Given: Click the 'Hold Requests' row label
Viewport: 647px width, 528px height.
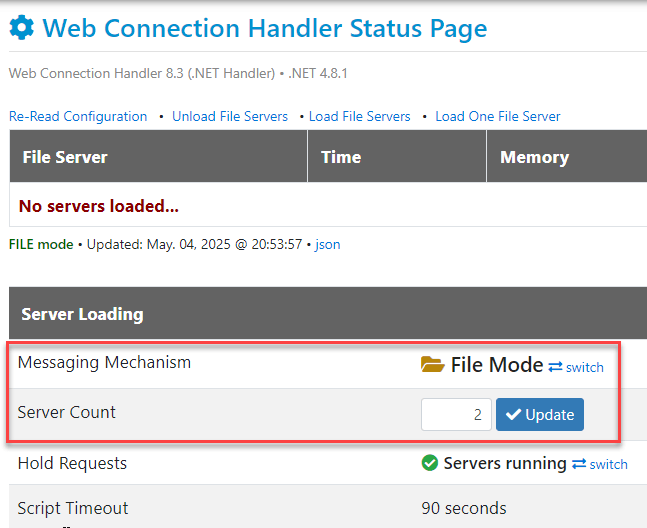Looking at the screenshot, I should click(72, 463).
